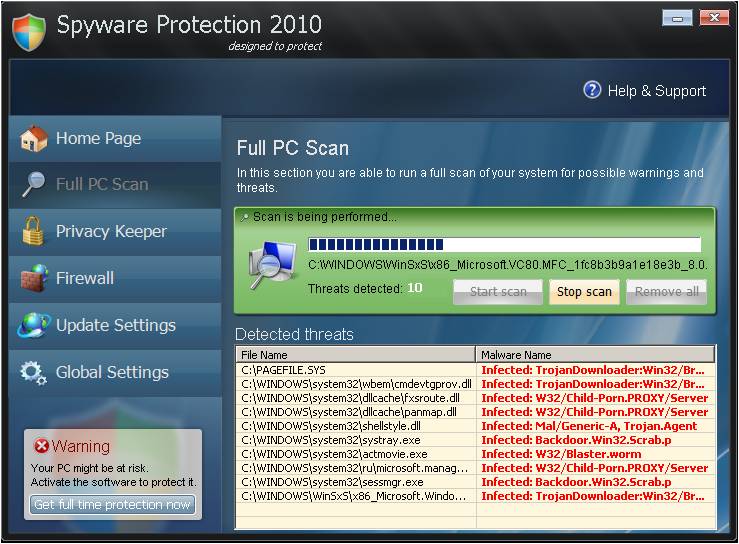Click Backdoor.Win32.Scrab.p entry for systray.exe

pyautogui.click(x=576, y=440)
